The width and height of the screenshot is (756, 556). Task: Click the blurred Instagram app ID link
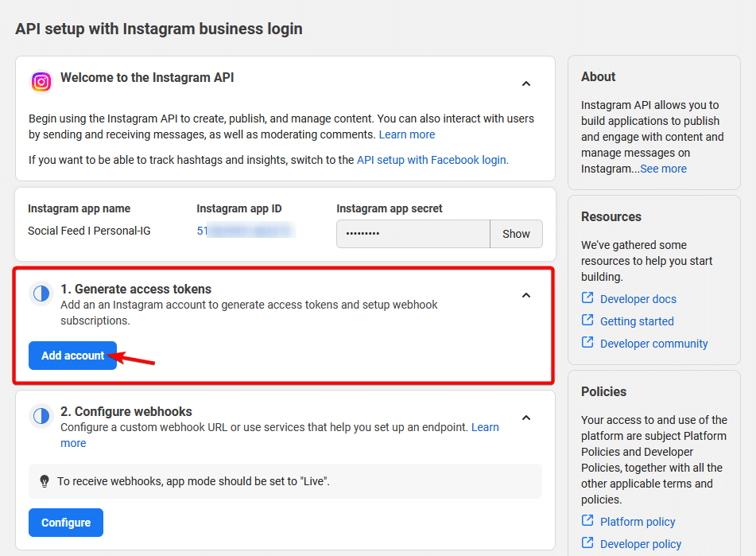pyautogui.click(x=246, y=231)
